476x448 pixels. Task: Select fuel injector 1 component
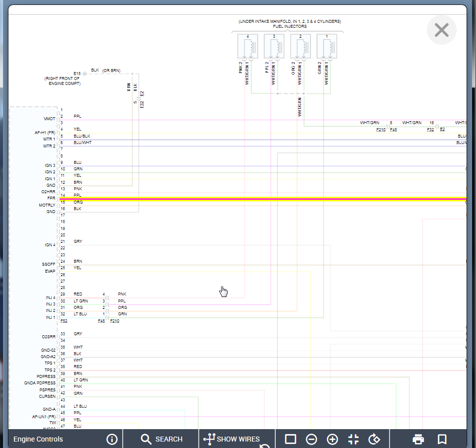pos(327,46)
